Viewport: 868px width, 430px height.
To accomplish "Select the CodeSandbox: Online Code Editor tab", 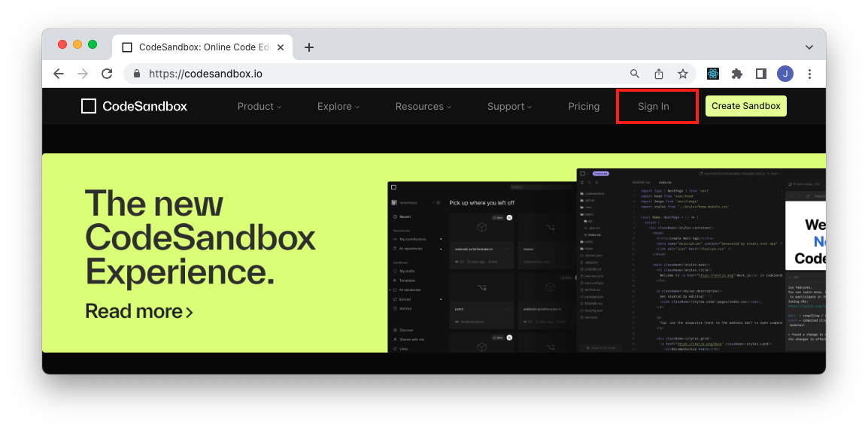I will 202,47.
